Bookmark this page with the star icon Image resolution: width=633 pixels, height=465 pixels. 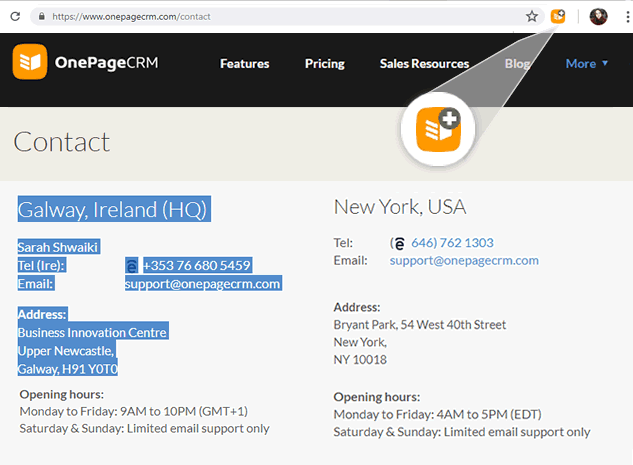tap(532, 17)
